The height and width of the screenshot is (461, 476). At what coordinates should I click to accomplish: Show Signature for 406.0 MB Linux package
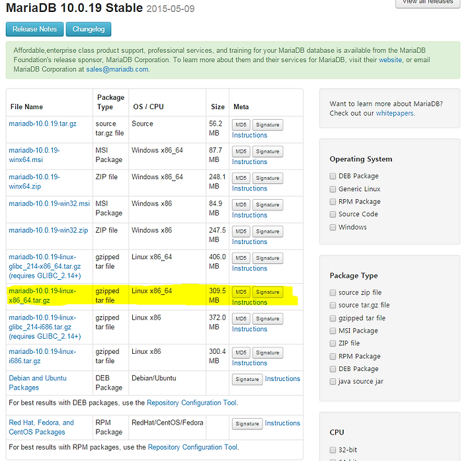click(x=268, y=258)
